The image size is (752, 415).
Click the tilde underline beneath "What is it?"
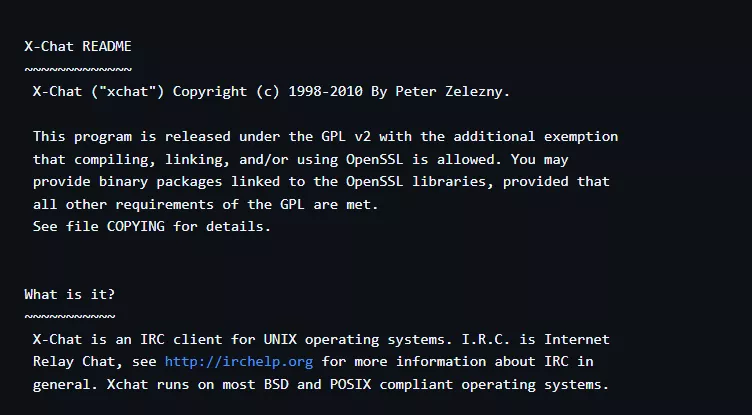click(70, 317)
